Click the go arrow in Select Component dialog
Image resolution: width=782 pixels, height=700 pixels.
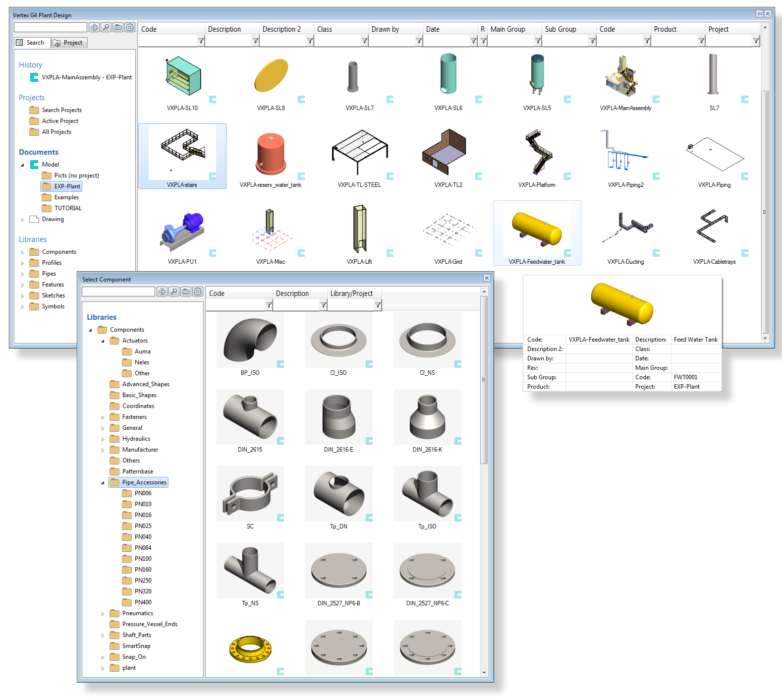162,292
